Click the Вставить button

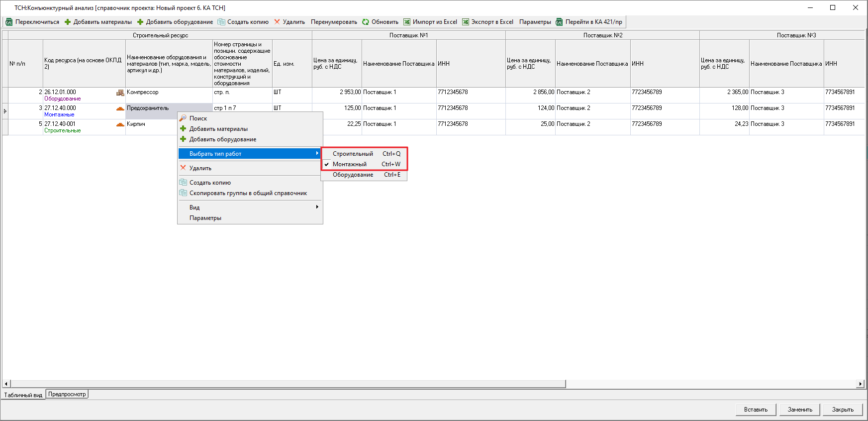(756, 410)
